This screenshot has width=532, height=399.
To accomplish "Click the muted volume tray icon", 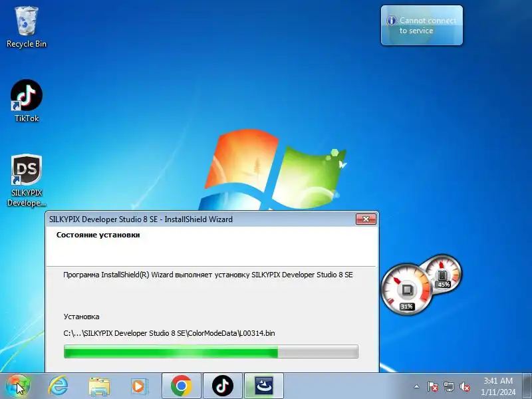I will click(465, 386).
